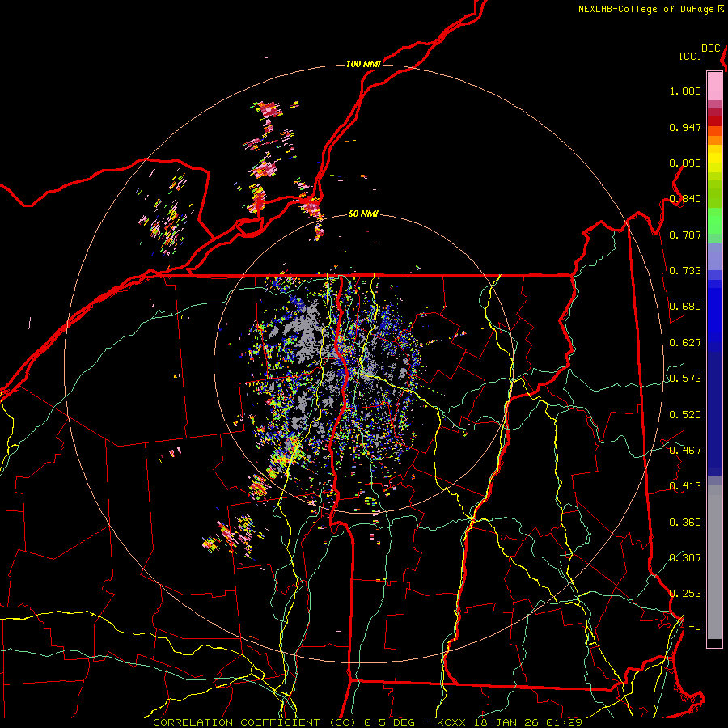Click the [CC] legend heading
Screen dimensions: 728x728
691,56
